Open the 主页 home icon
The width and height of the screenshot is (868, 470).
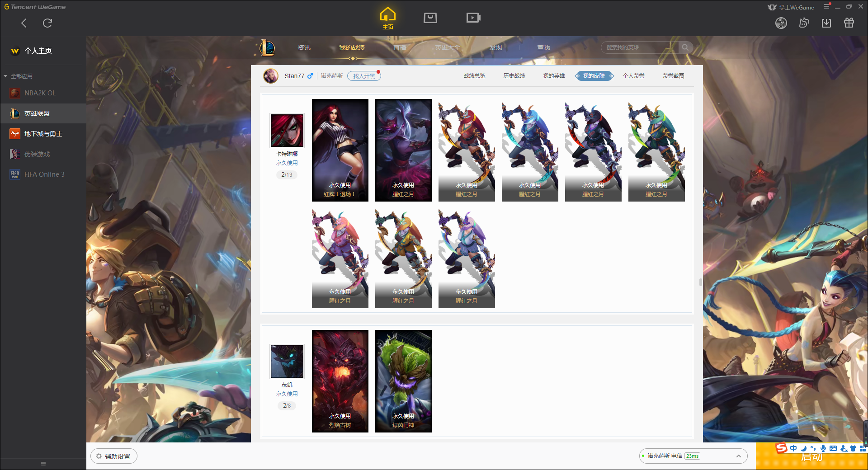coord(388,18)
